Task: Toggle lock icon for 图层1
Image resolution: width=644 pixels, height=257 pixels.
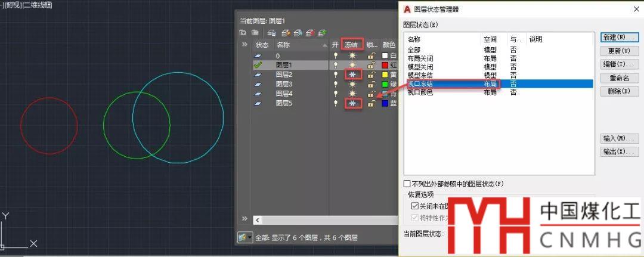Action: coord(371,65)
